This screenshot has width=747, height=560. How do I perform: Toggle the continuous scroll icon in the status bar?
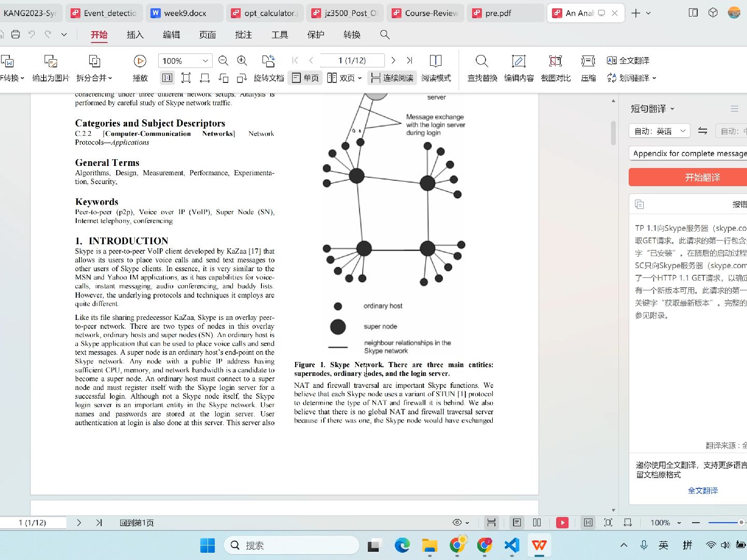pyautogui.click(x=491, y=523)
